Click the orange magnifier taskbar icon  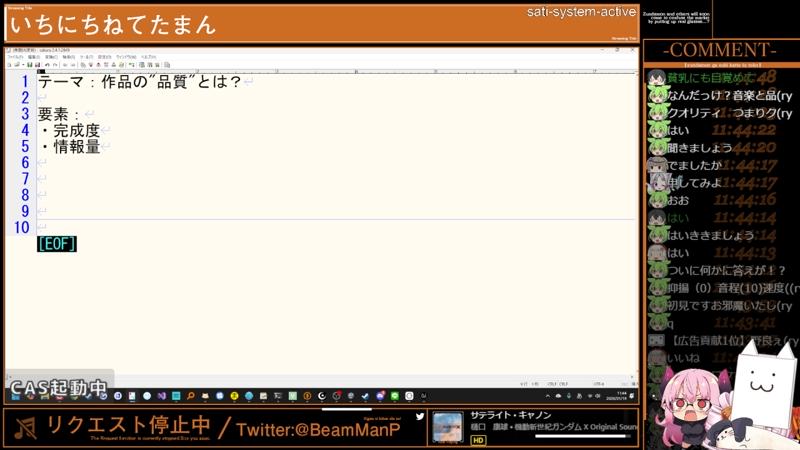tap(190, 396)
